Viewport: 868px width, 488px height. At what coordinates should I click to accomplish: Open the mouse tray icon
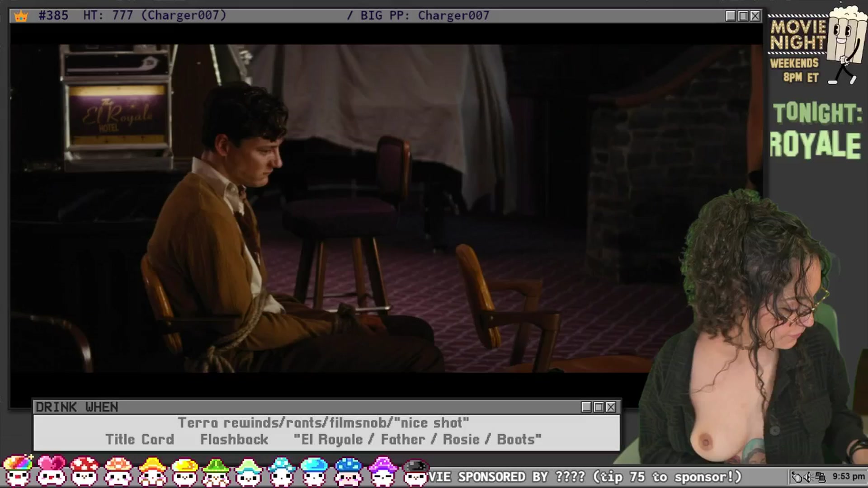[797, 477]
